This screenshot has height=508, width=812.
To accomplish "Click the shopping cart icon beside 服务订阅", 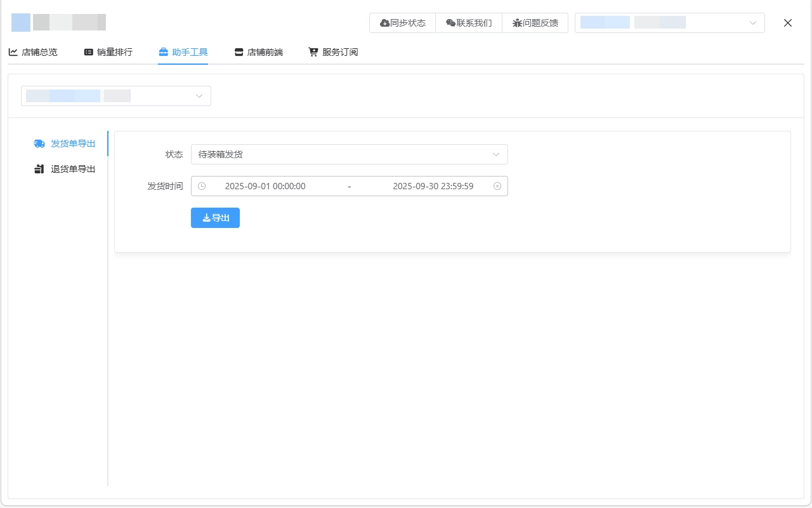I will 312,51.
